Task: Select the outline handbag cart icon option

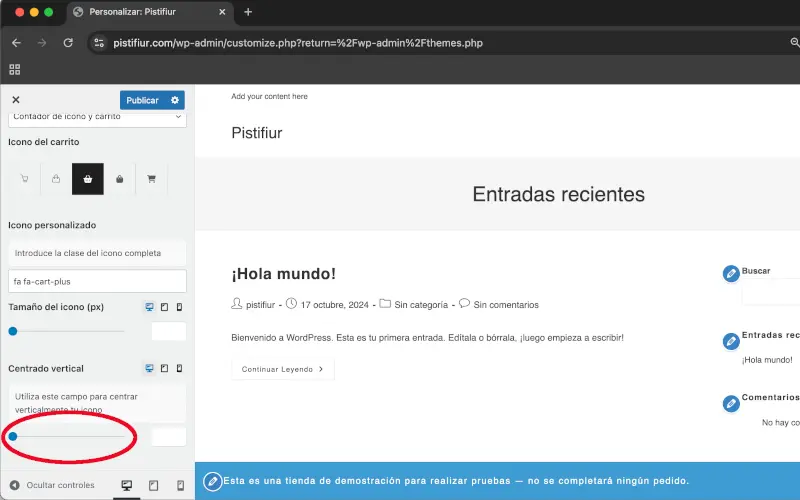Action: coord(56,179)
